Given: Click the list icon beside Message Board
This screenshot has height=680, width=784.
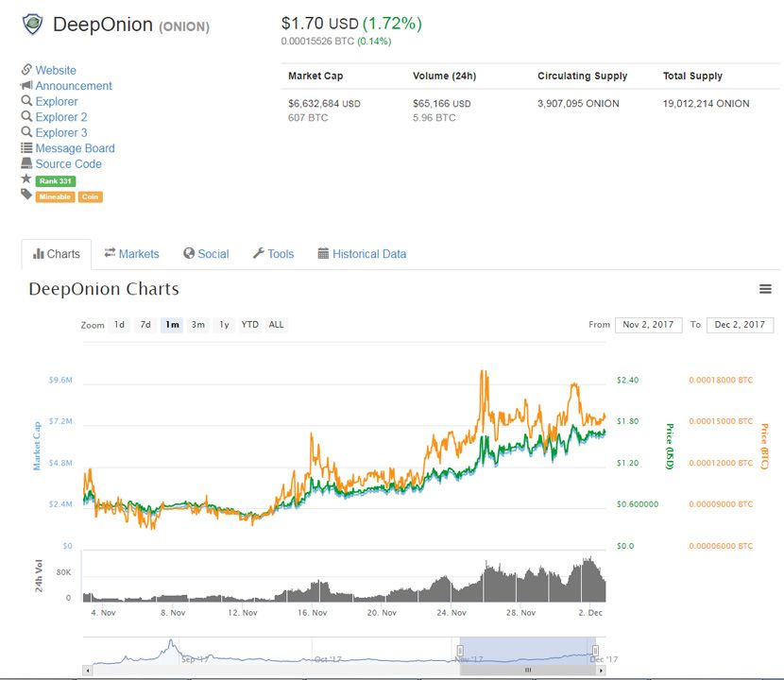Looking at the screenshot, I should pyautogui.click(x=26, y=147).
